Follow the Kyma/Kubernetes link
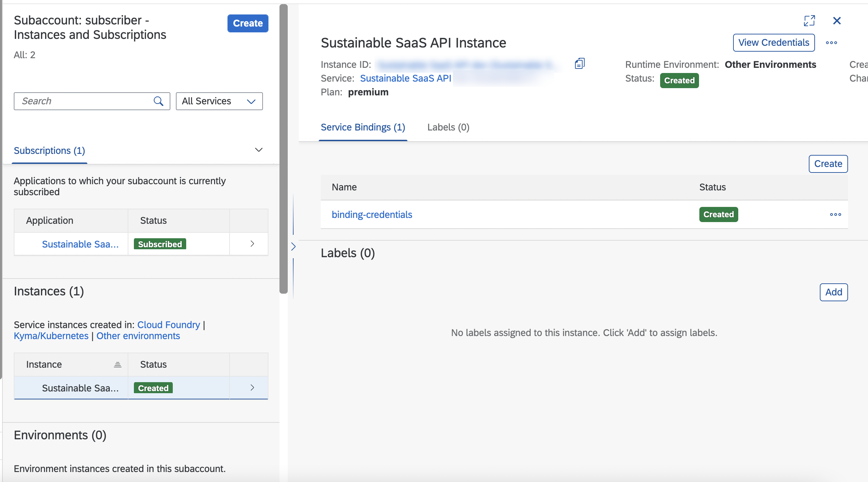 click(x=51, y=336)
